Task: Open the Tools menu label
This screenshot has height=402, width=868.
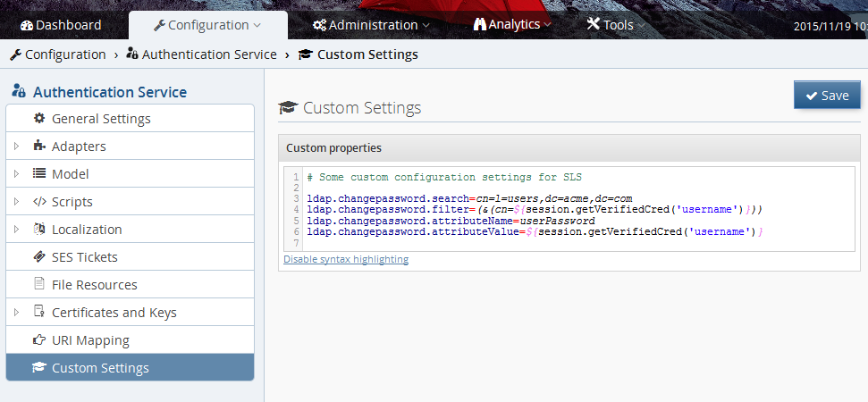Action: (619, 25)
